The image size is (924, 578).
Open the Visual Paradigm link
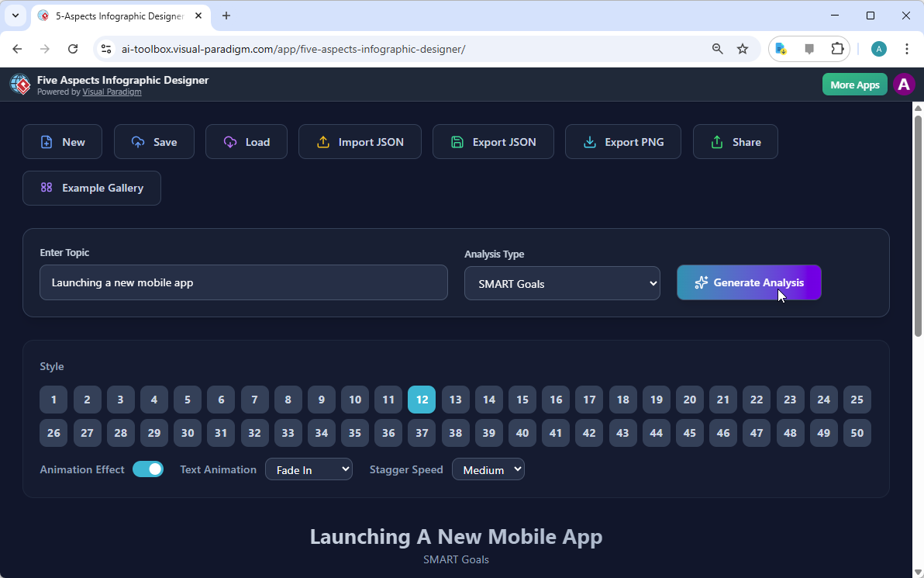(112, 92)
